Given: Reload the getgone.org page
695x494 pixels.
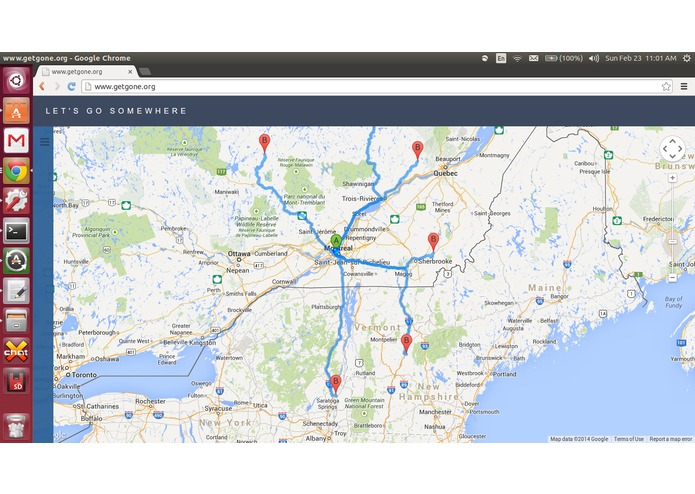Looking at the screenshot, I should point(71,86).
